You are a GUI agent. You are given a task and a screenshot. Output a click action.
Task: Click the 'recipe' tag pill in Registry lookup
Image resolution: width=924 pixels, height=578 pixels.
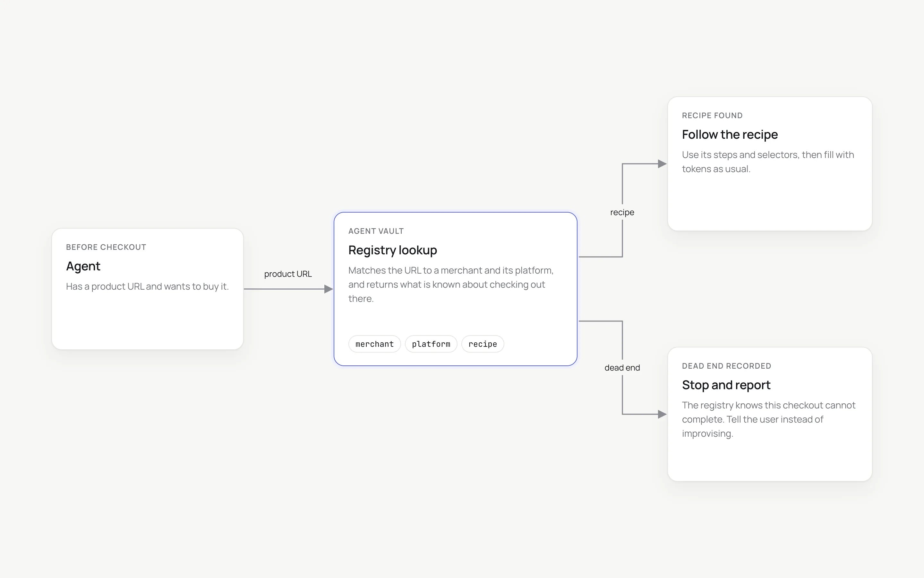click(483, 344)
